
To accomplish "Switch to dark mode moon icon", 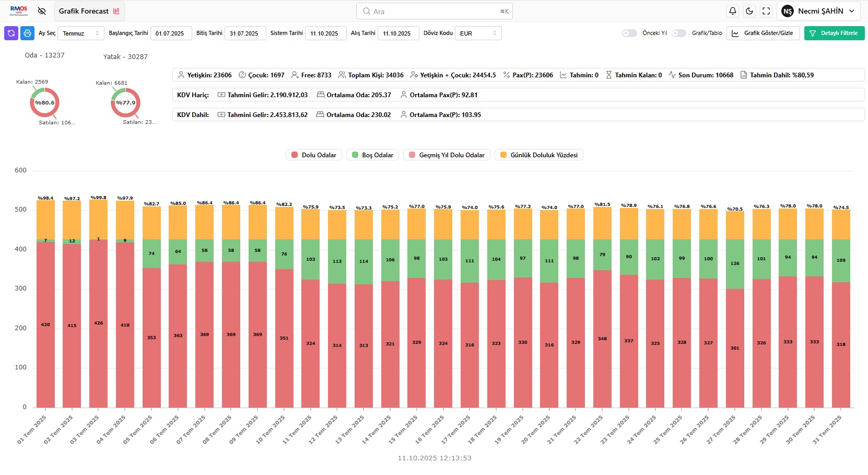I will coord(749,11).
